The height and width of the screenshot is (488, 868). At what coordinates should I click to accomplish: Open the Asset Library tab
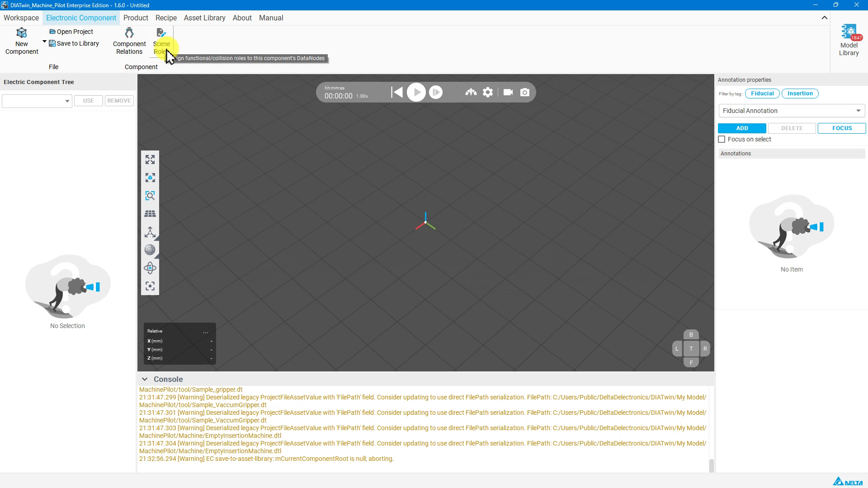click(x=204, y=18)
